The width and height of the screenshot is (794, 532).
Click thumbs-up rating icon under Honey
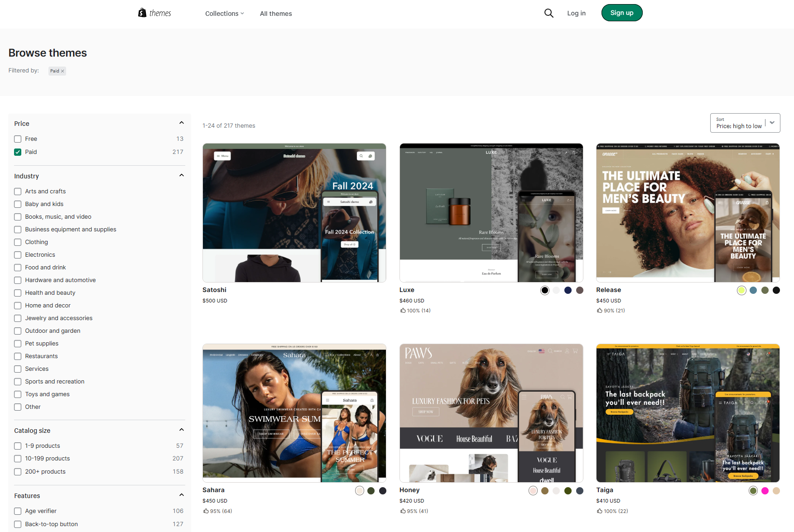(x=403, y=511)
